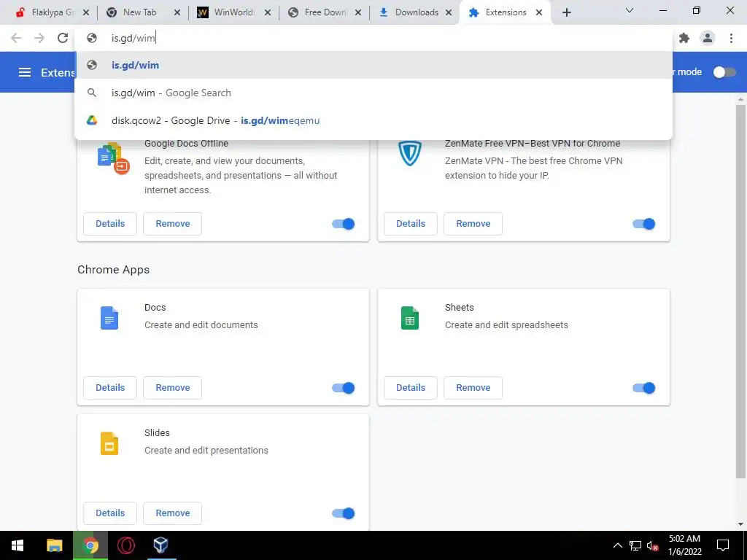Click the network tray icon
The width and height of the screenshot is (747, 560).
[x=635, y=545]
